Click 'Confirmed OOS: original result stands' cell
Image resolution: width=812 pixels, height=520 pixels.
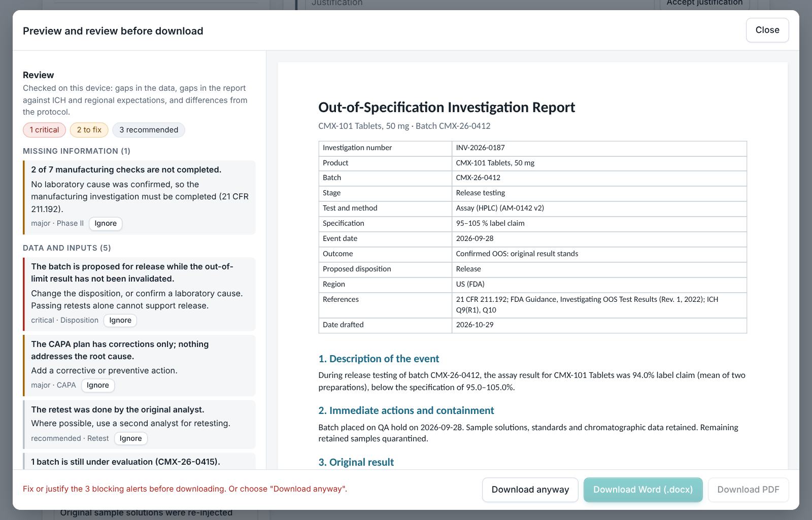(599, 254)
